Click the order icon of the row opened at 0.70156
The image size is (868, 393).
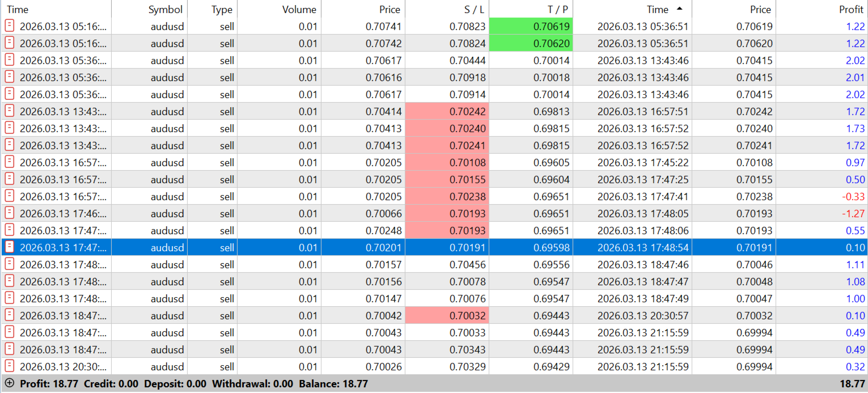coord(10,281)
